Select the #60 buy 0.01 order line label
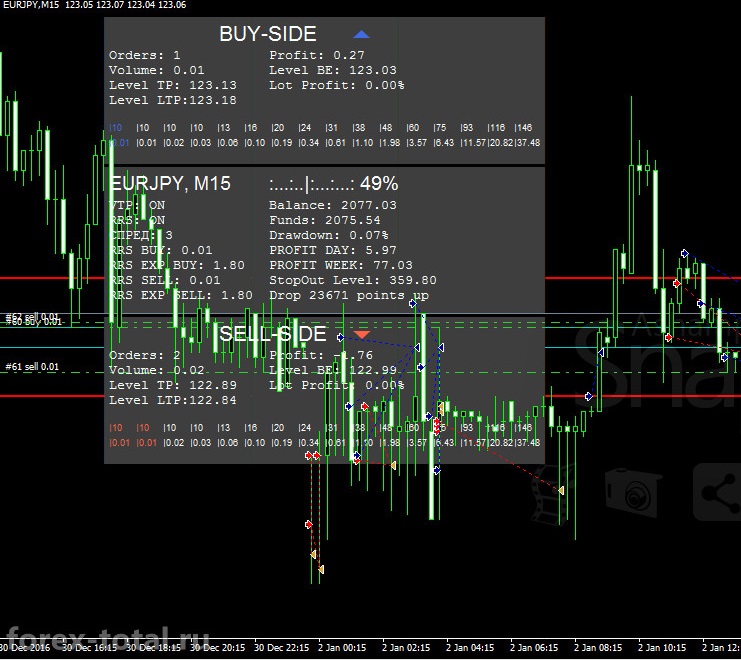The image size is (741, 660). [x=34, y=322]
